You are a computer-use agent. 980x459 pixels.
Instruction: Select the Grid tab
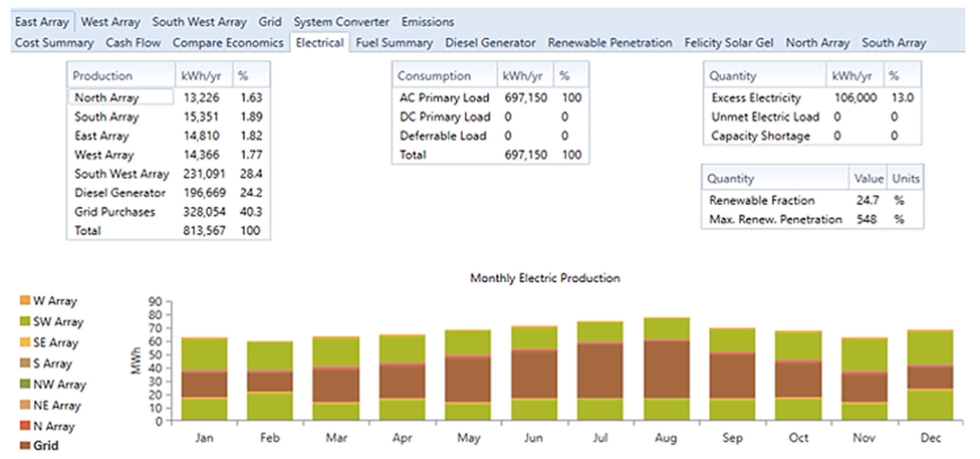click(x=270, y=22)
